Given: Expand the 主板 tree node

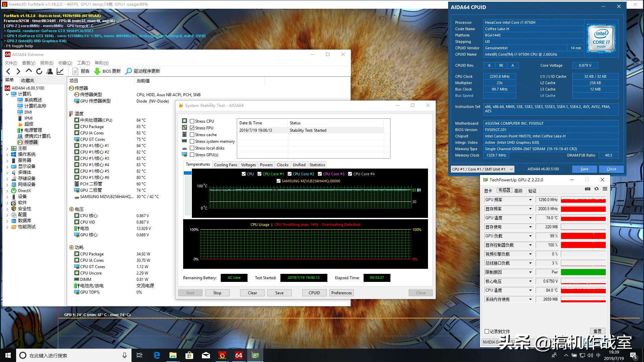Looking at the screenshot, I should tap(7, 148).
